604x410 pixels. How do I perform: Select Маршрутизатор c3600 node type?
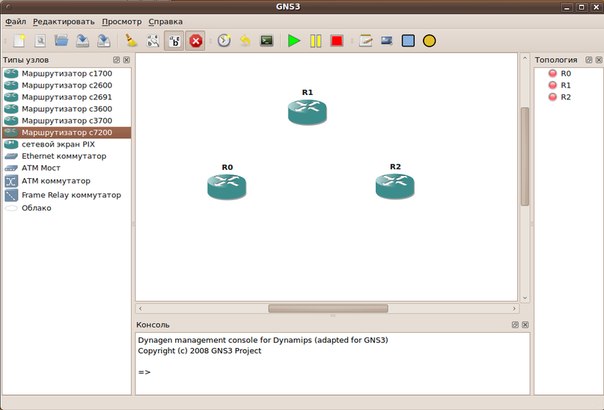67,109
